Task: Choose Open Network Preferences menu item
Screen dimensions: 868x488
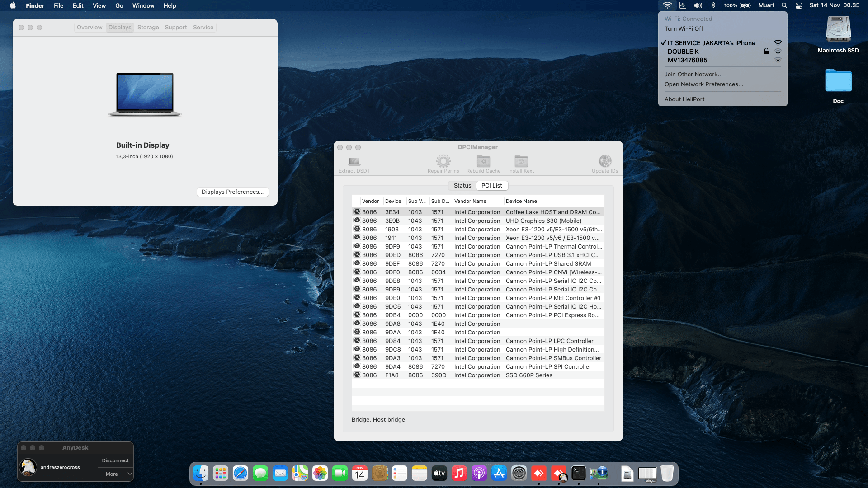Action: pyautogui.click(x=703, y=84)
